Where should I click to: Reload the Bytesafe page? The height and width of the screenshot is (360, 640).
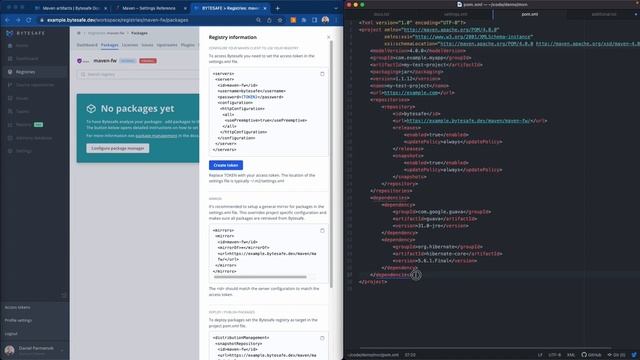[x=29, y=20]
